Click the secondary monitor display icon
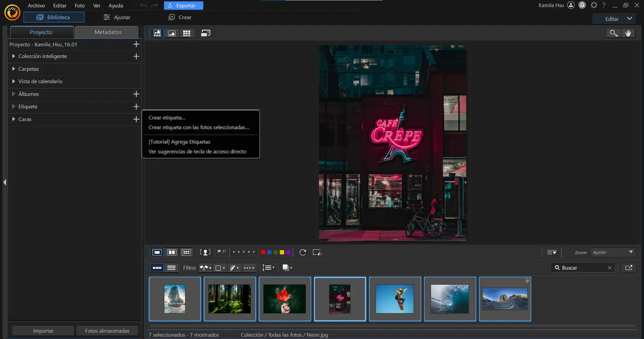The height and width of the screenshot is (339, 644). pos(206,33)
